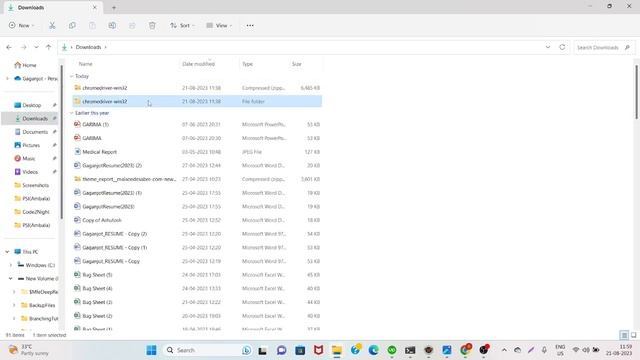
Task: Switch to the Details view icon in status bar
Action: click(624, 335)
